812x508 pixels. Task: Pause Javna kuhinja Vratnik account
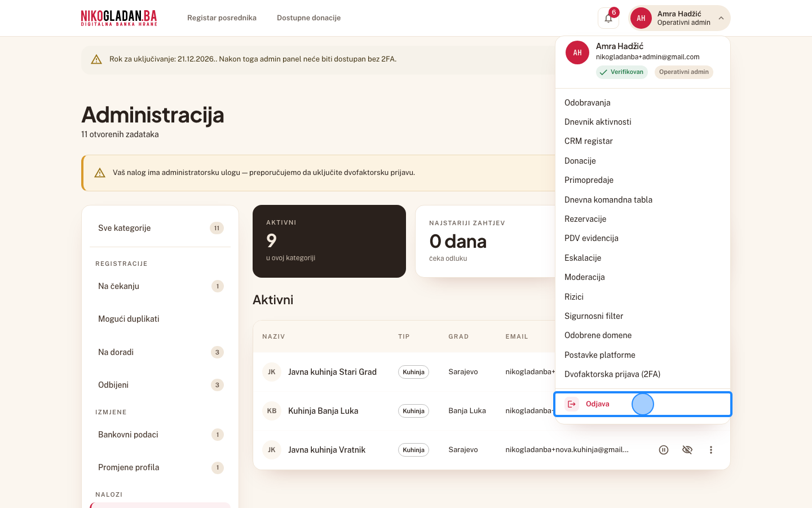click(x=664, y=450)
